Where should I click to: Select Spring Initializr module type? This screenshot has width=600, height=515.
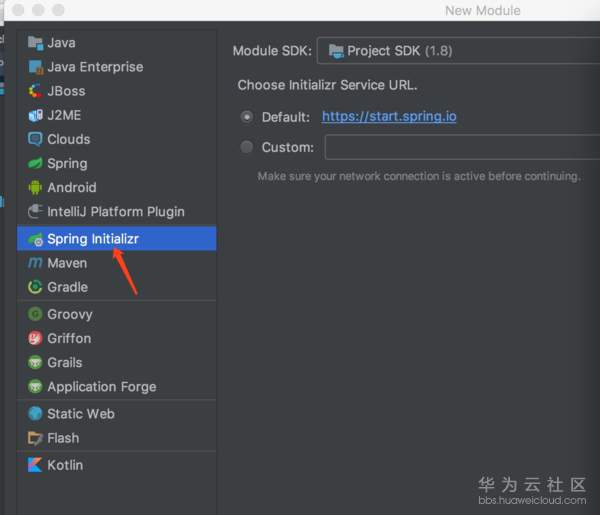point(93,239)
